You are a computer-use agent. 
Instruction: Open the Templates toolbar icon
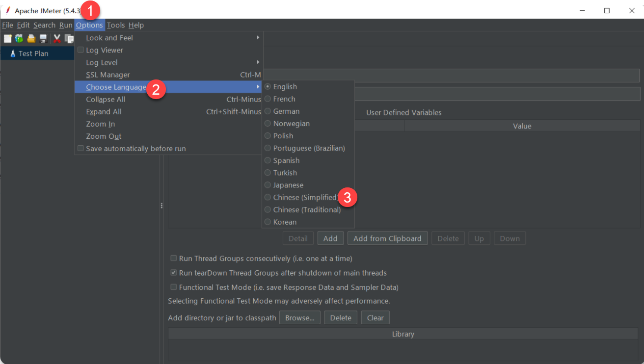19,38
